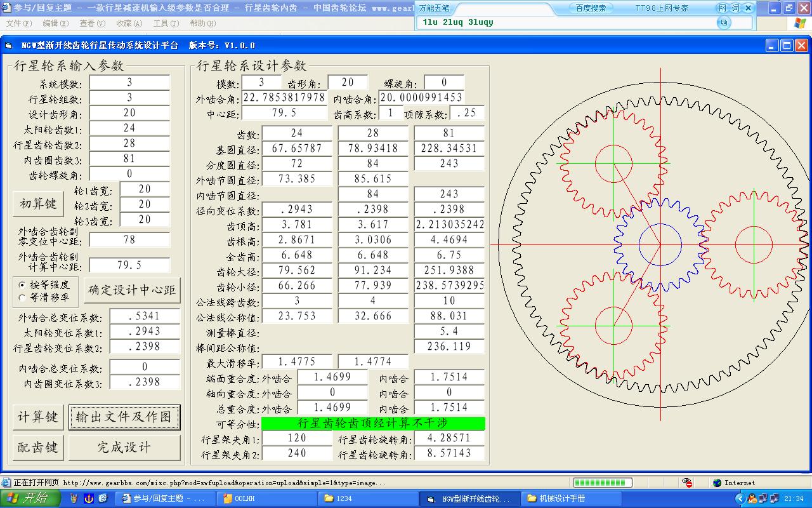Screen dimensions: 812x508
Task: Click the 完成设计 button
Action: tap(124, 448)
